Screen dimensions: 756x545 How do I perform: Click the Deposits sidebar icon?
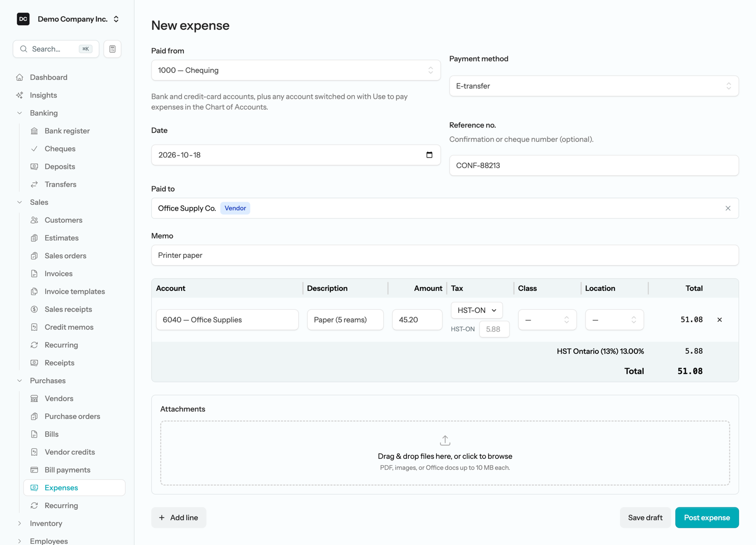34,166
